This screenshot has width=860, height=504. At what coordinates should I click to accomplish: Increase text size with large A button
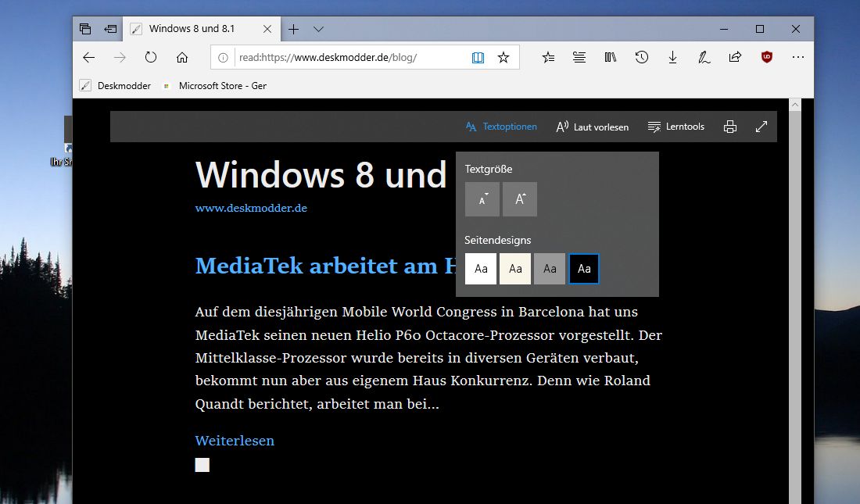pyautogui.click(x=520, y=199)
